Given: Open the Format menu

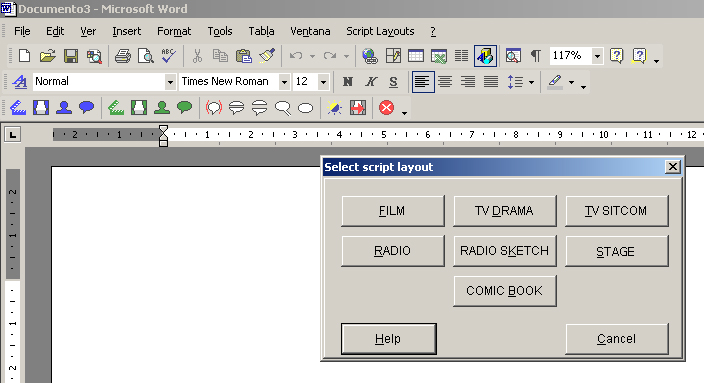Looking at the screenshot, I should [x=174, y=31].
